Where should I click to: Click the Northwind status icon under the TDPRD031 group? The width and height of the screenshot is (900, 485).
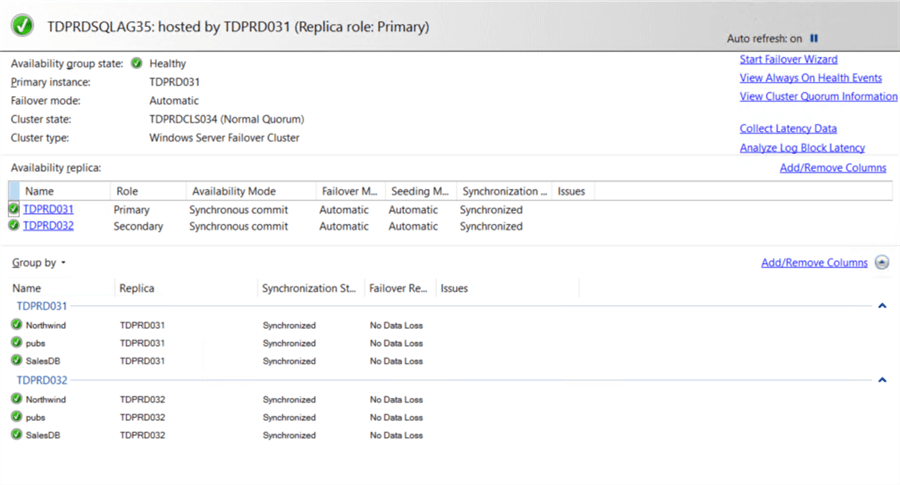pos(17,324)
